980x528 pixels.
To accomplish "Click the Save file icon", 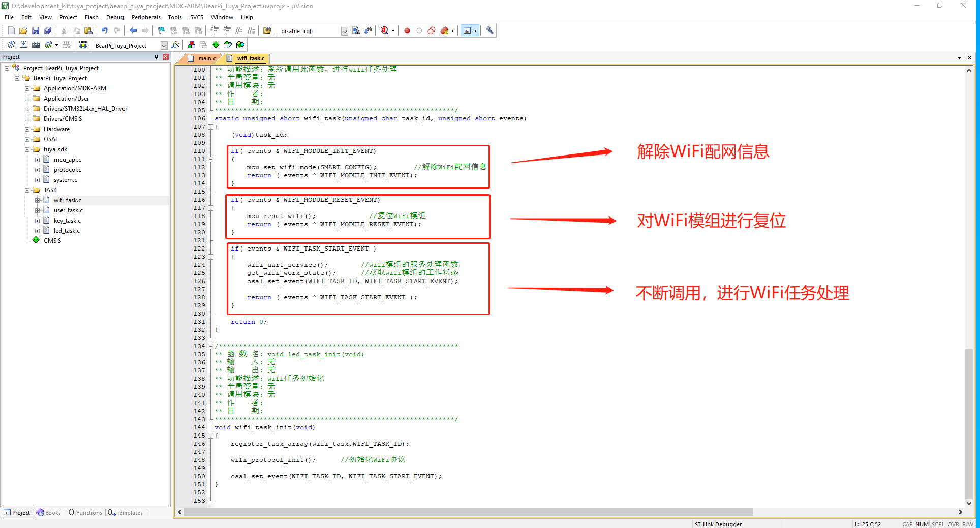I will click(x=36, y=30).
